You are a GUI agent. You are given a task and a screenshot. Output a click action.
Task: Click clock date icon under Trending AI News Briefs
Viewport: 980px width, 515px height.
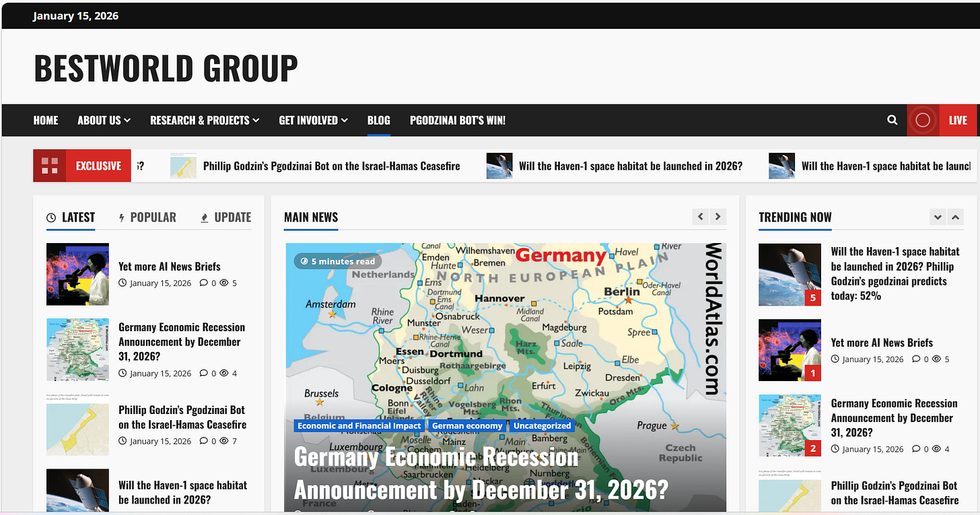pos(835,359)
